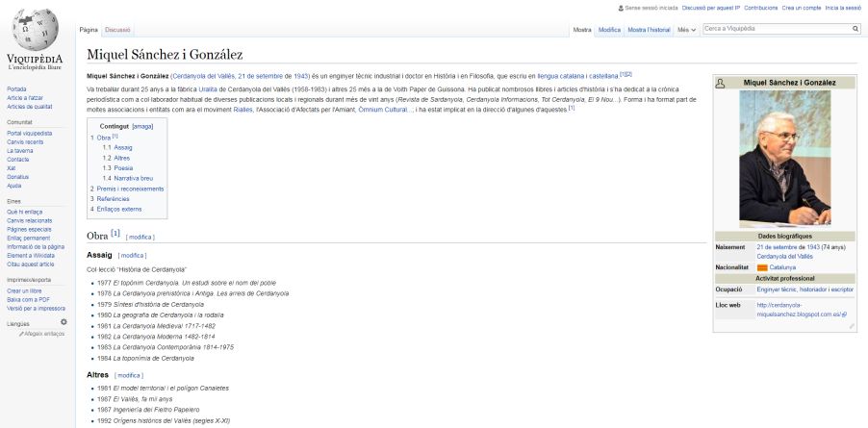Open Discussió per aquest IP link

click(711, 9)
